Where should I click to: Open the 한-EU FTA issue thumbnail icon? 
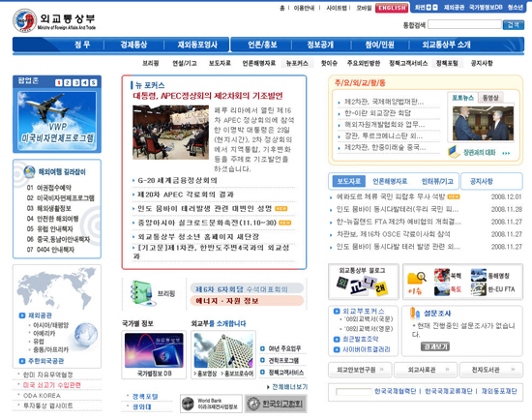tap(479, 289)
